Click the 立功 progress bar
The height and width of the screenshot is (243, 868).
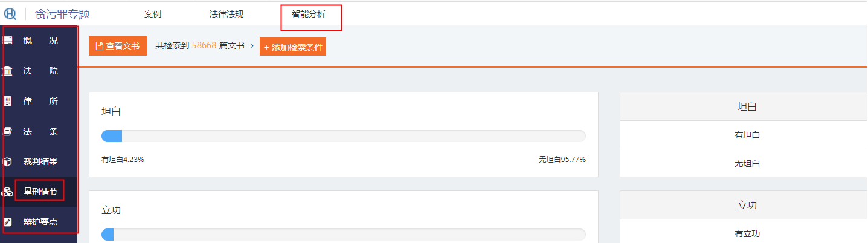(343, 235)
